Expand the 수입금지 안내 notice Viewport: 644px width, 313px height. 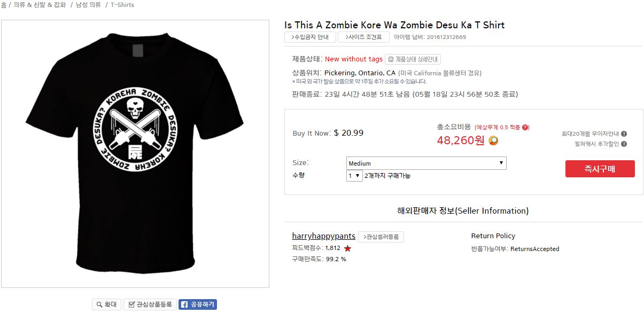(x=310, y=37)
